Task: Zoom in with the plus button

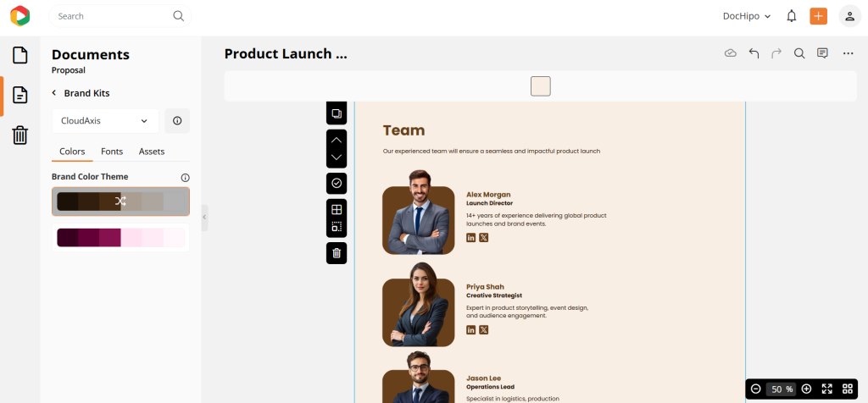Action: pyautogui.click(x=807, y=389)
